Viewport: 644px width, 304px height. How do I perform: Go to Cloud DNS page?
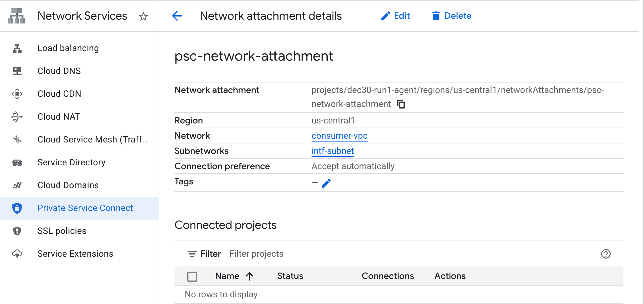[x=59, y=71]
